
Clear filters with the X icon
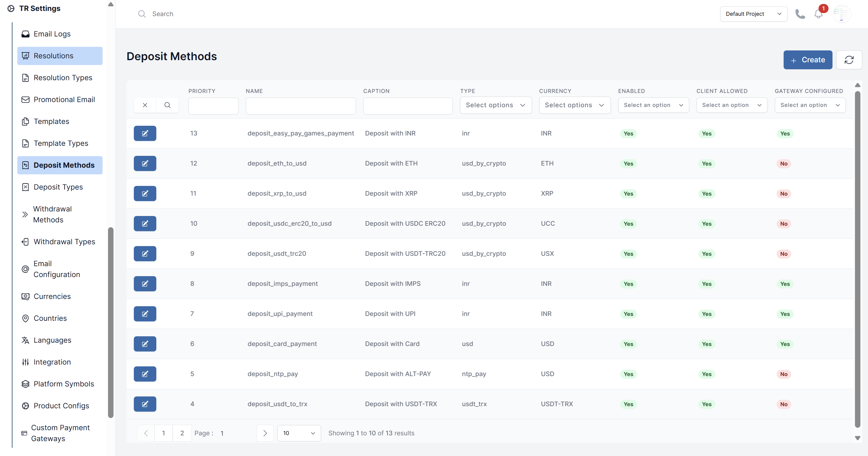pyautogui.click(x=145, y=105)
